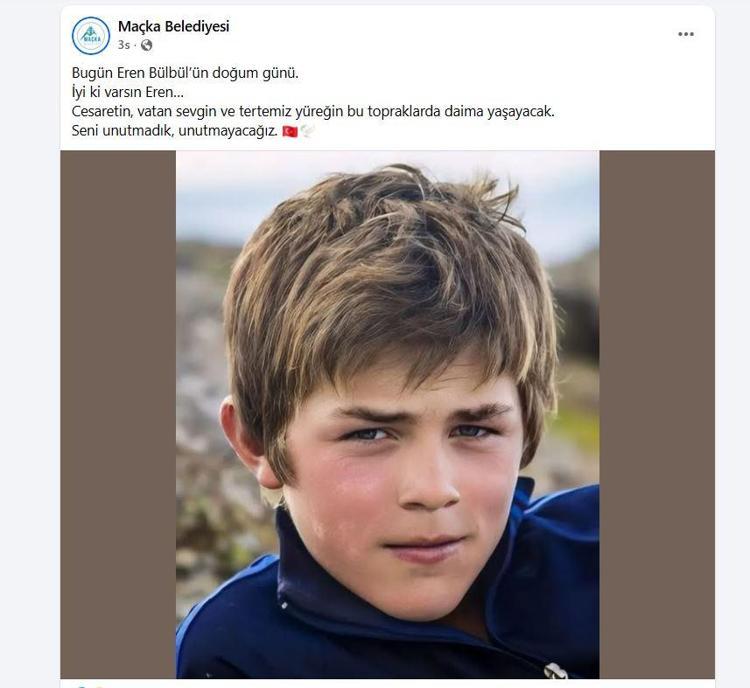
Task: Click the white dove emoji
Action: tap(308, 131)
